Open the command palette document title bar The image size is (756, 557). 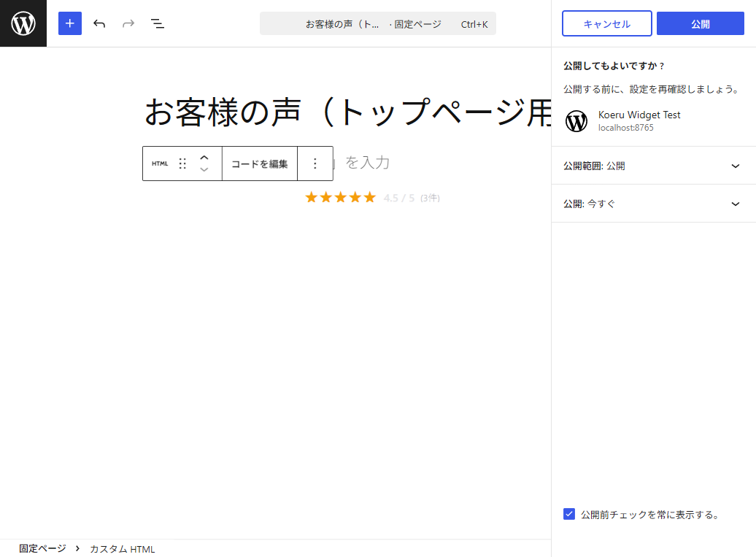tap(377, 23)
